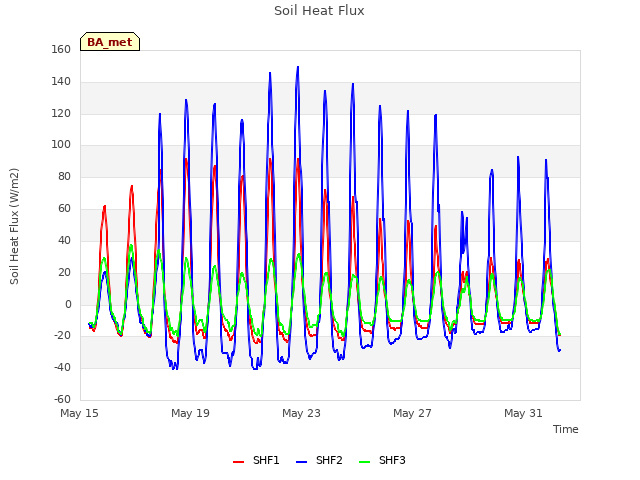Click the blue SHF2 legend color marker

[301, 462]
